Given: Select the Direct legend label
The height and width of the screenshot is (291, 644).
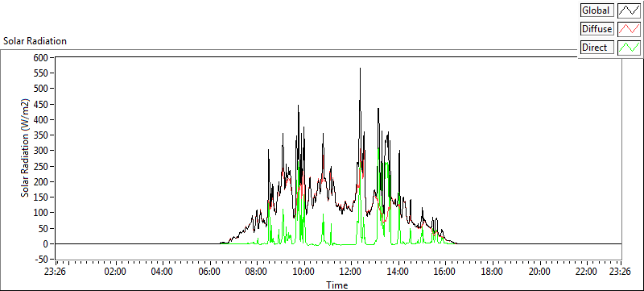Looking at the screenshot, I should (597, 48).
